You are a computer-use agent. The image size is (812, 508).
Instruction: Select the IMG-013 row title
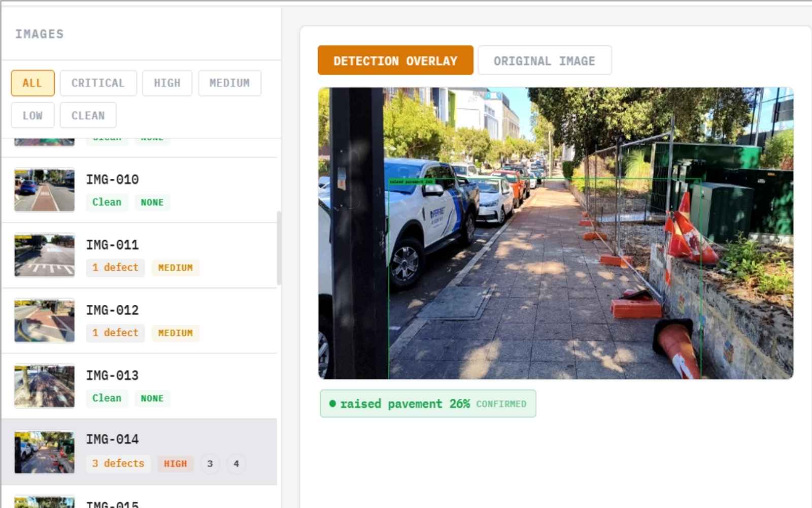pyautogui.click(x=112, y=375)
